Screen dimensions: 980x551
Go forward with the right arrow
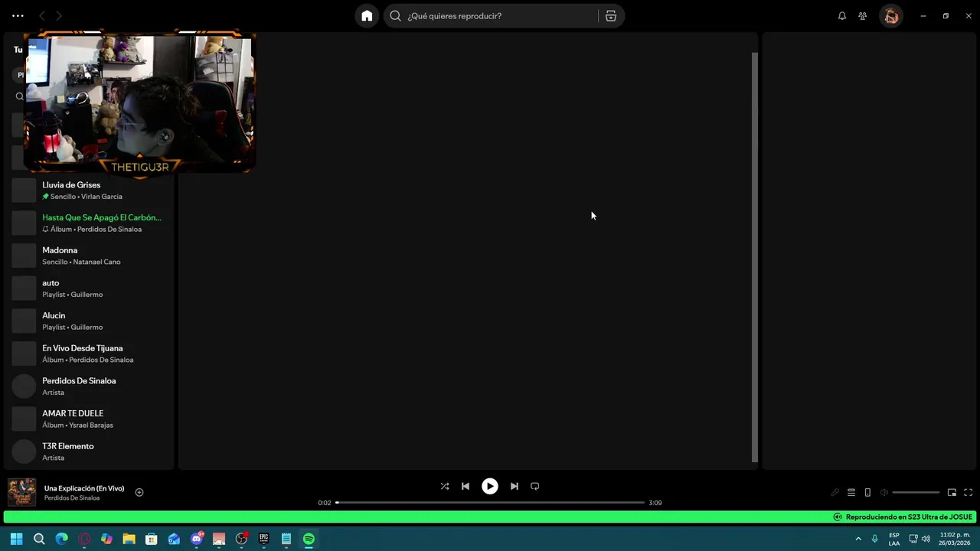tap(59, 16)
